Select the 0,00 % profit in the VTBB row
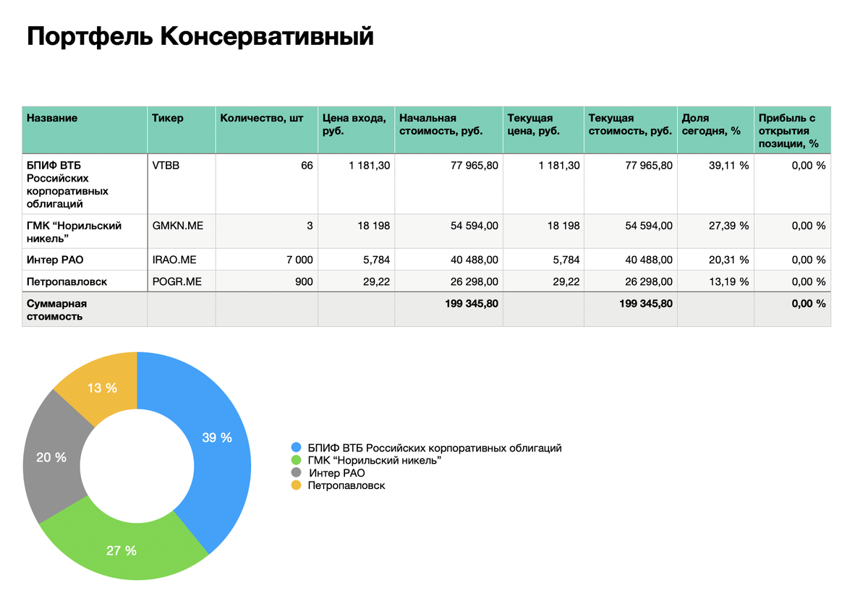This screenshot has width=868, height=609. (x=793, y=184)
